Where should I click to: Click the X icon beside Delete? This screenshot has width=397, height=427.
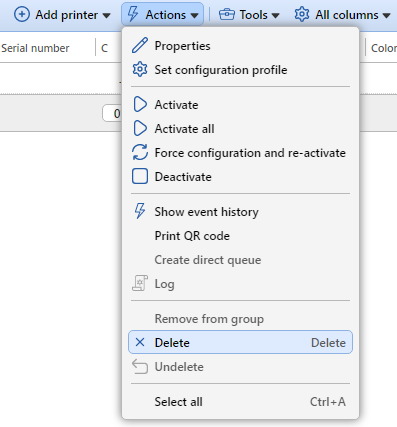140,342
